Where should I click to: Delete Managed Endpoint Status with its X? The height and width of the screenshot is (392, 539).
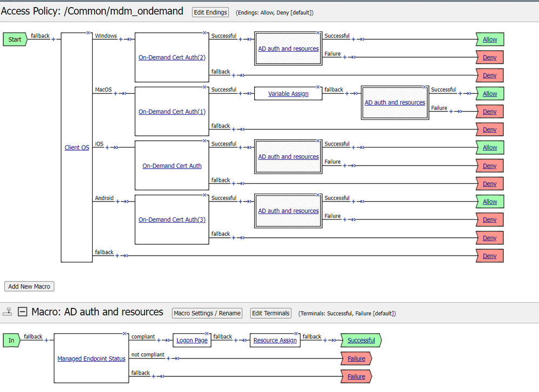coord(125,334)
